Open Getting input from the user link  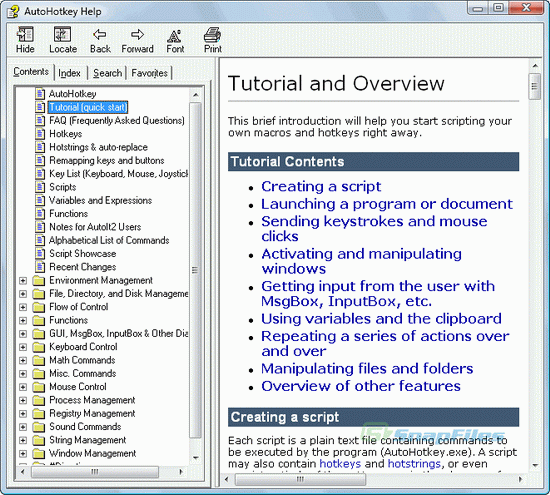click(x=378, y=294)
